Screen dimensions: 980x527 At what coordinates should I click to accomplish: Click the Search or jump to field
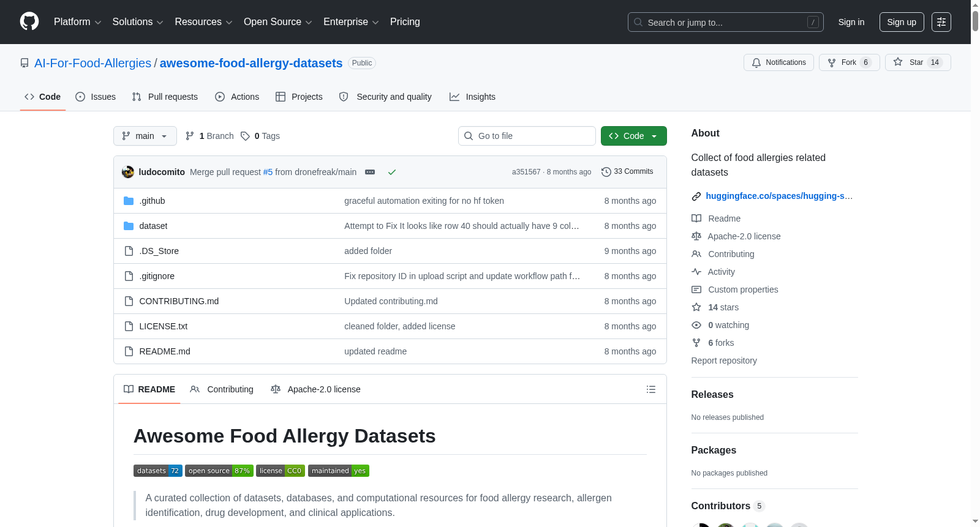(726, 22)
